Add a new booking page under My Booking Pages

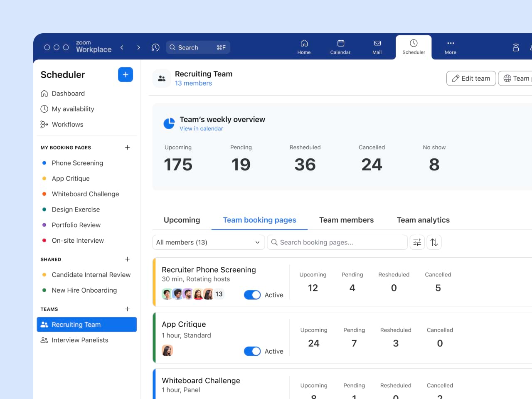[127, 148]
